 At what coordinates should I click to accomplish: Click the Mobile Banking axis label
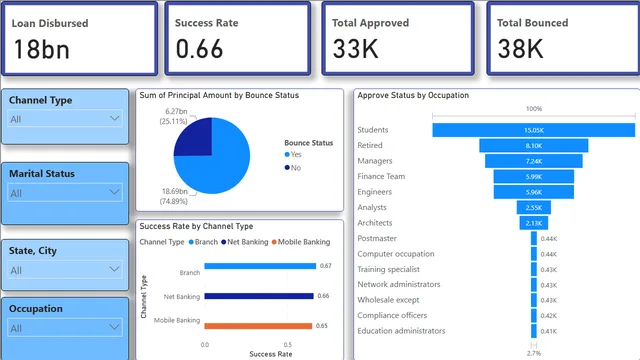177,320
